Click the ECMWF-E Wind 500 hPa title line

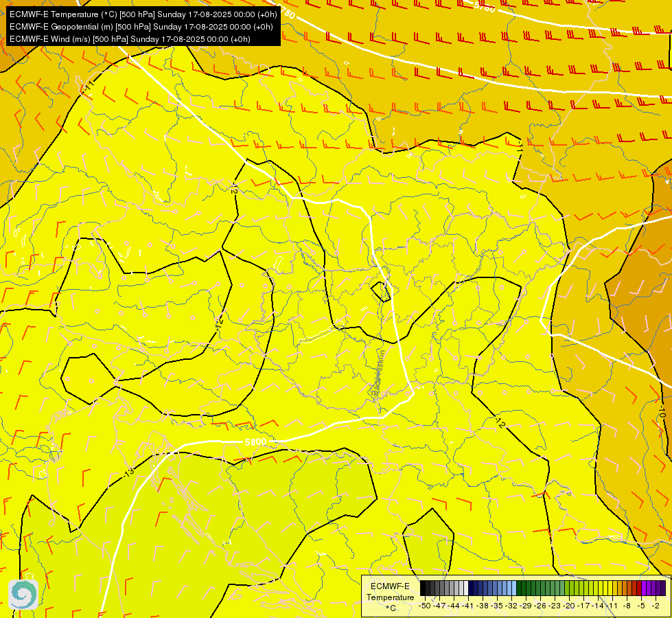(x=130, y=39)
